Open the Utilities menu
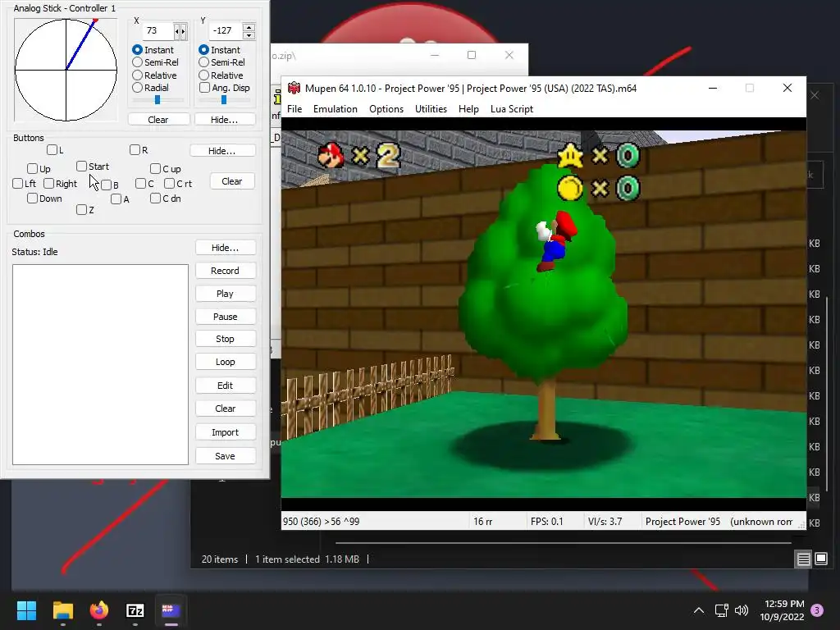 tap(431, 109)
